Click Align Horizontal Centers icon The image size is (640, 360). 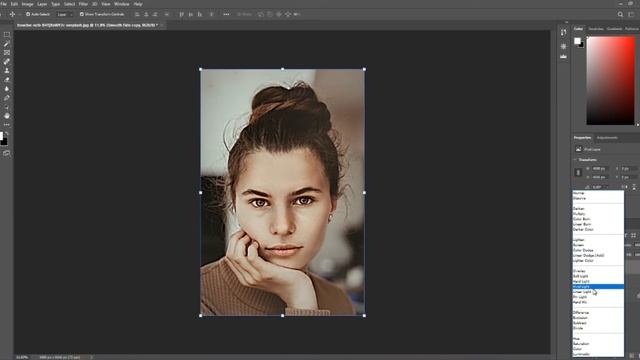click(x=146, y=14)
